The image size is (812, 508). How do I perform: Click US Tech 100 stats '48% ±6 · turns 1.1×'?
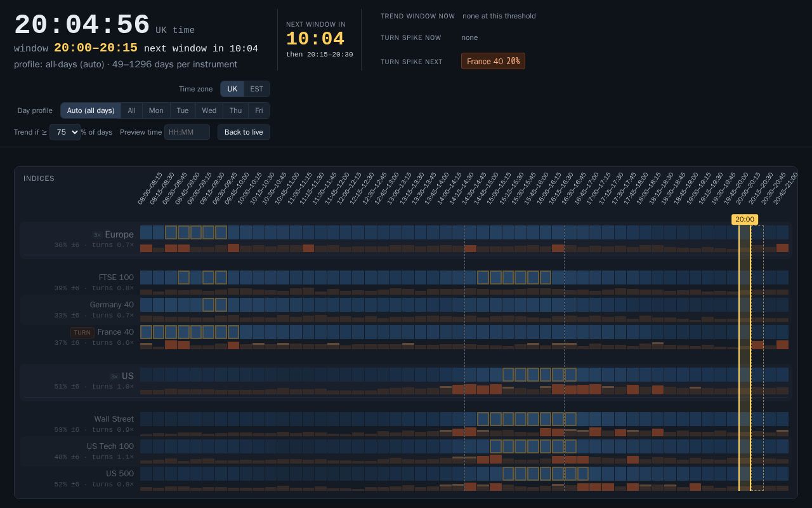coord(94,457)
